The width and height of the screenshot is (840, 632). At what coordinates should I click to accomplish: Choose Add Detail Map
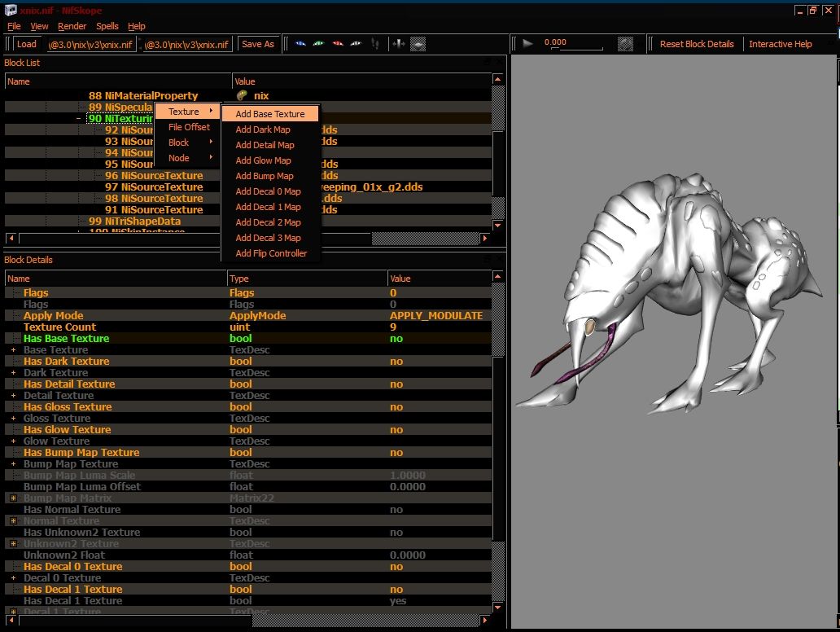265,145
